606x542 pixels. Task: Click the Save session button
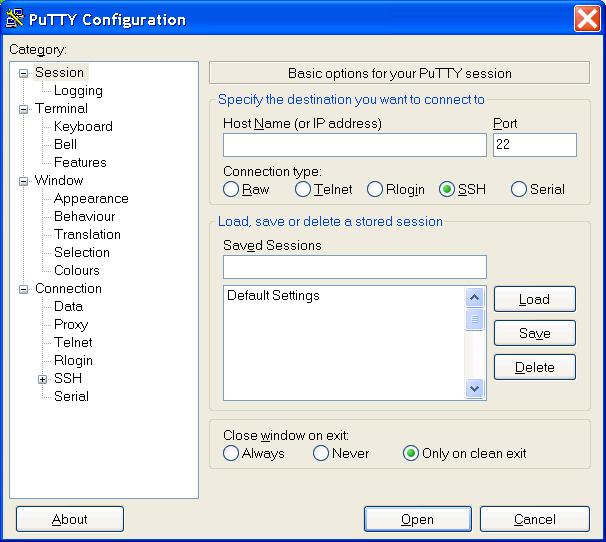click(x=535, y=333)
